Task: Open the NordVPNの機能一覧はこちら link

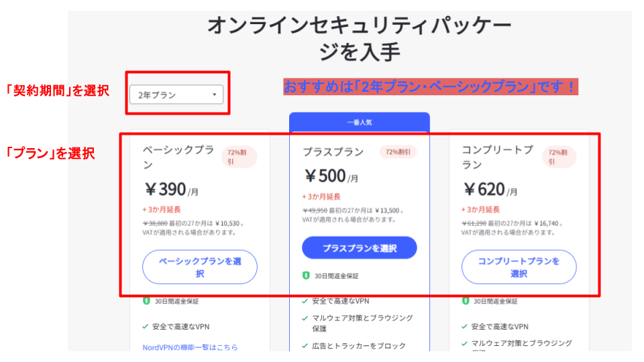Action: (190, 347)
